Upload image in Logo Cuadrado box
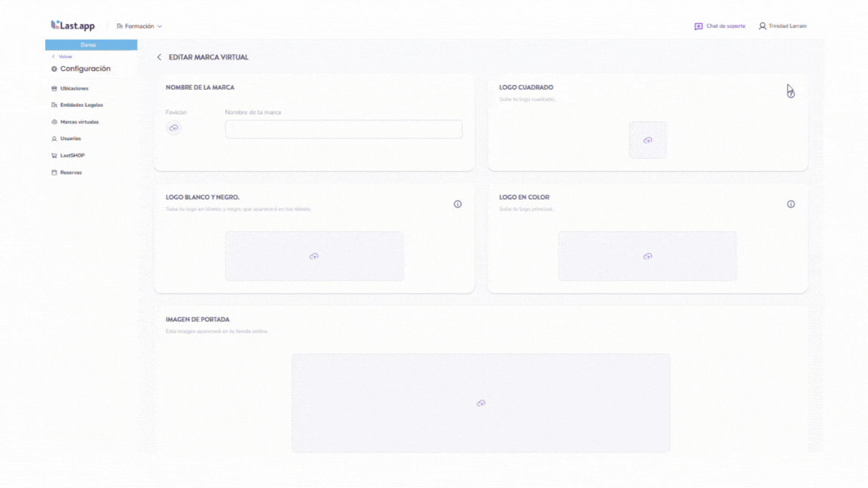Viewport: 868px width, 488px height. coord(647,140)
